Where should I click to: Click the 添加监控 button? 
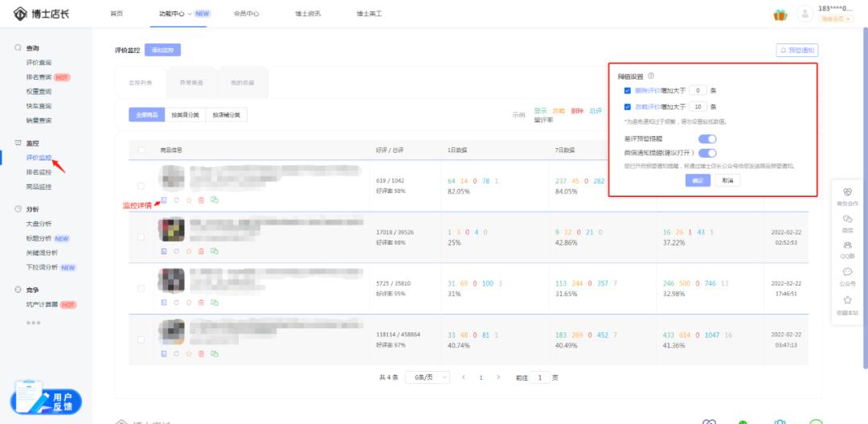(x=162, y=50)
